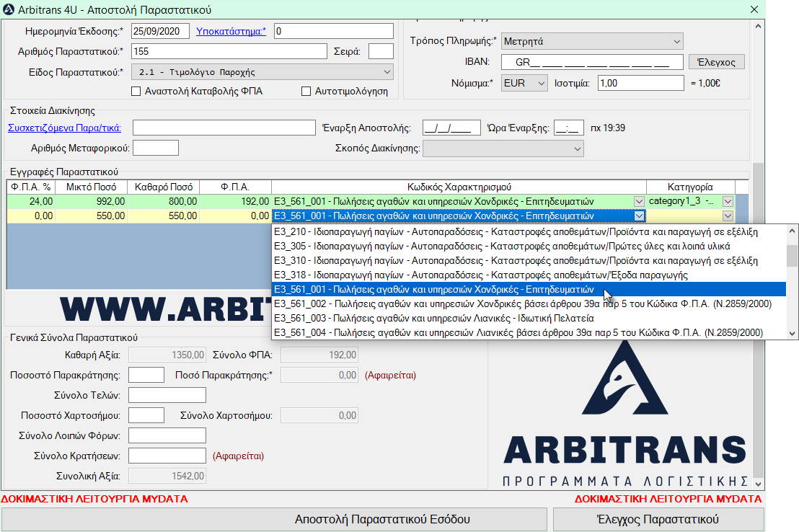
Task: Click the scroll up arrow of form scrollbar
Action: [758, 26]
